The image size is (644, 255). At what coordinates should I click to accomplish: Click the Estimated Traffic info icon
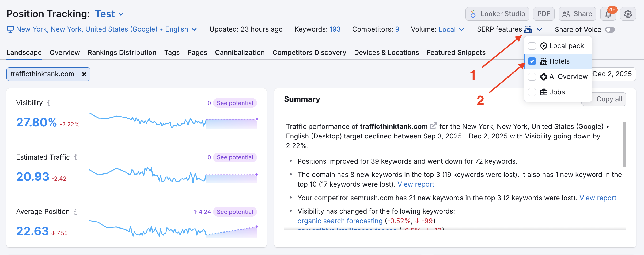[x=76, y=157]
